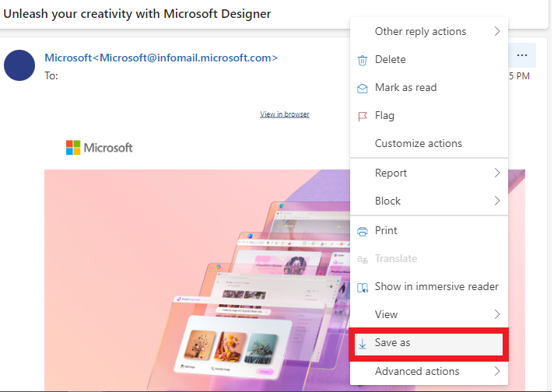Expand the Other reply actions submenu arrow
This screenshot has width=554, height=392.
click(497, 31)
